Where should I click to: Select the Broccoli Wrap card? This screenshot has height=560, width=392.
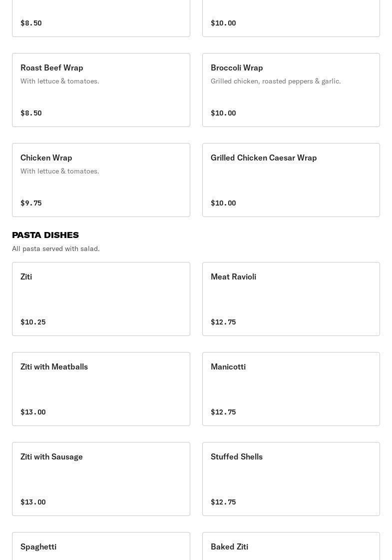pyautogui.click(x=291, y=90)
